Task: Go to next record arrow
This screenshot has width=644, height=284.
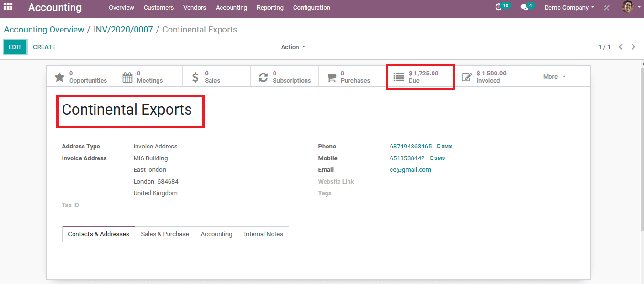Action: (633, 47)
